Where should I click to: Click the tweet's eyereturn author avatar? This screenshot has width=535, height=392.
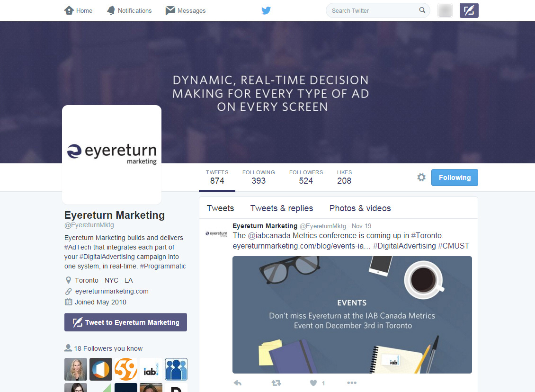[x=216, y=234]
